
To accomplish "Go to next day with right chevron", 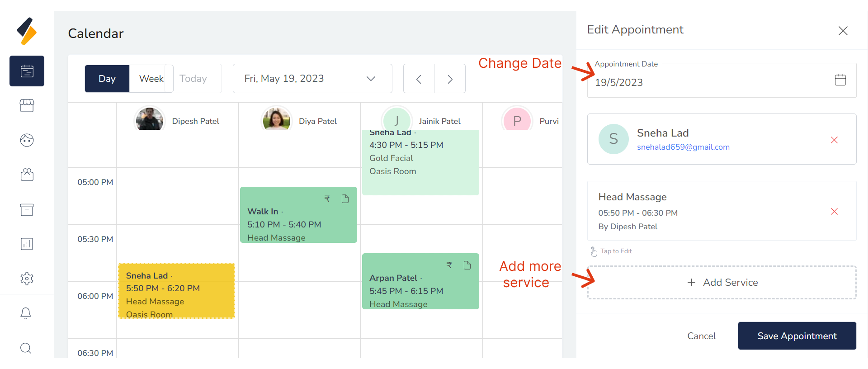I will click(450, 79).
